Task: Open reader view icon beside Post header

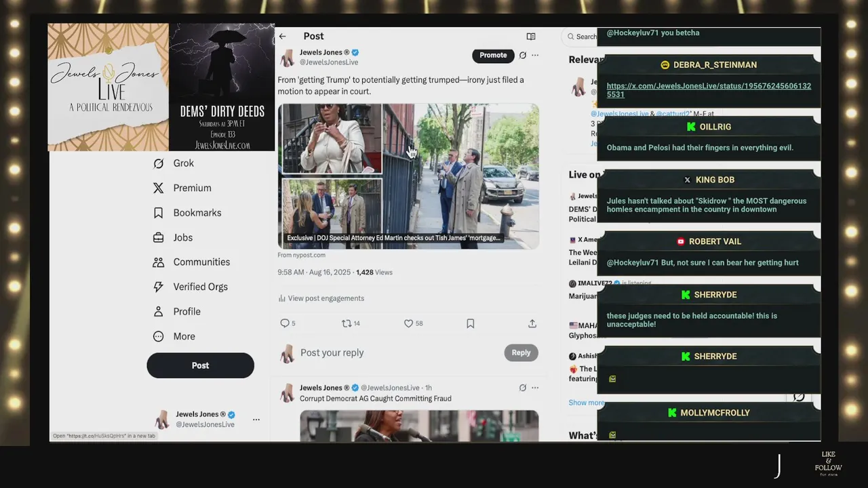Action: [531, 37]
